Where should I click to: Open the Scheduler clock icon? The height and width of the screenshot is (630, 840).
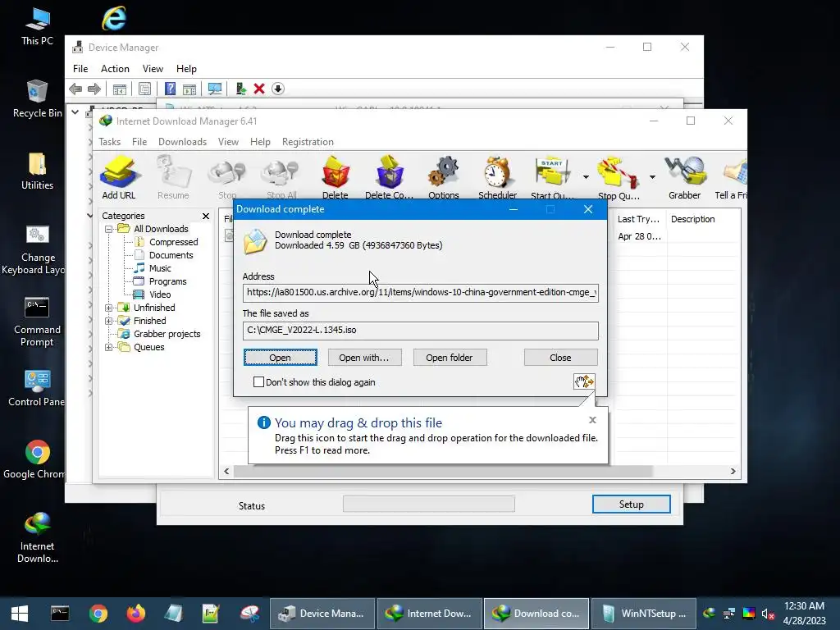click(x=497, y=177)
